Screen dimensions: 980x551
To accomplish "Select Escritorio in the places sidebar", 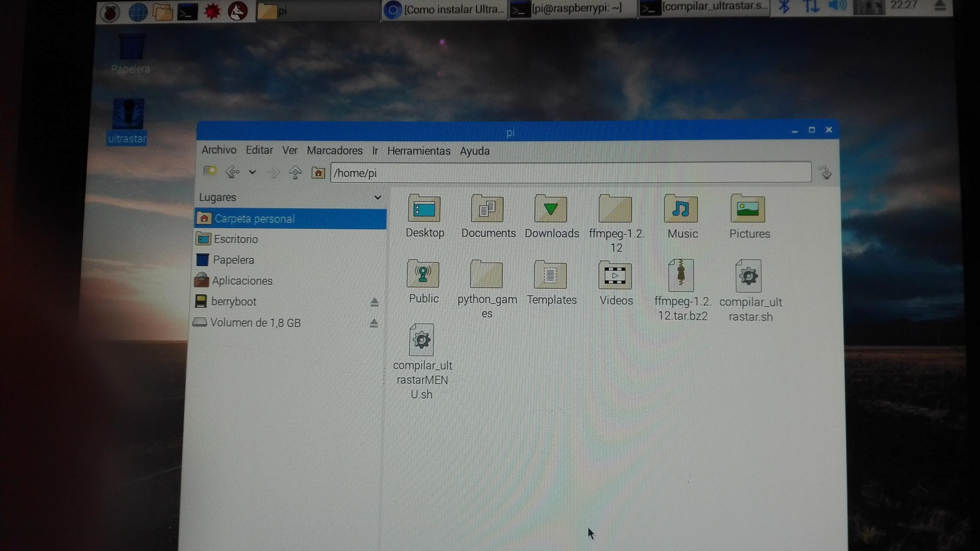I will click(235, 239).
